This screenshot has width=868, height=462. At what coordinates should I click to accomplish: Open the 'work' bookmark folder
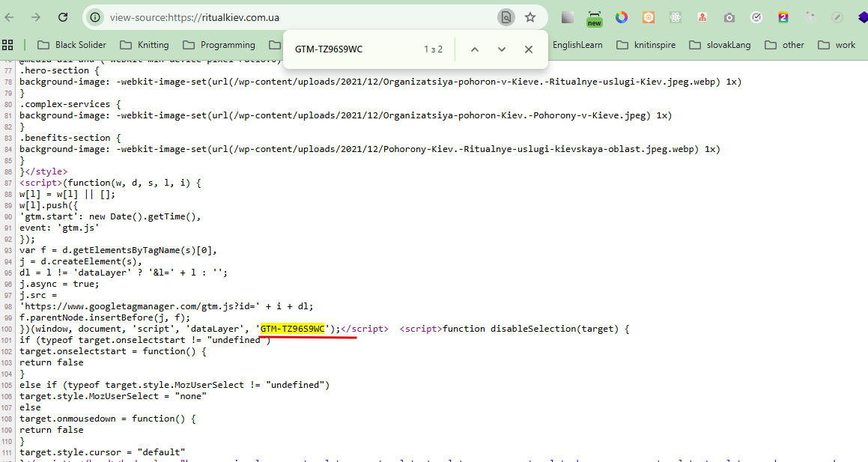coord(837,45)
